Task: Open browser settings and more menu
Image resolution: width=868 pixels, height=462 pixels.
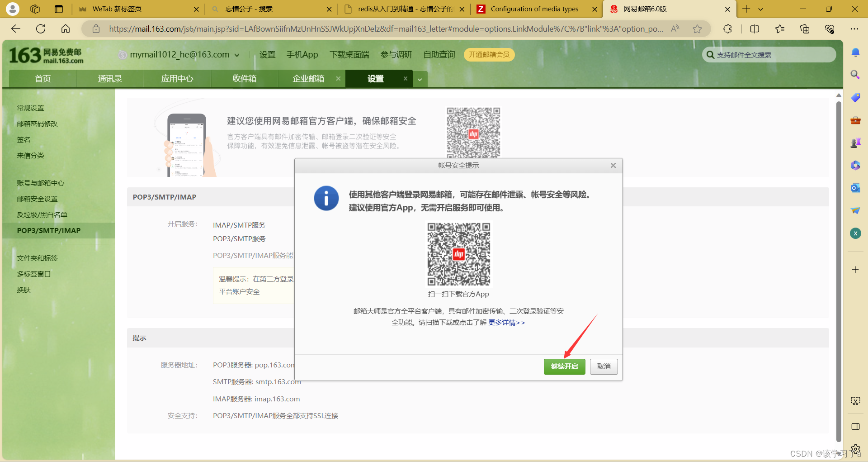Action: [854, 29]
